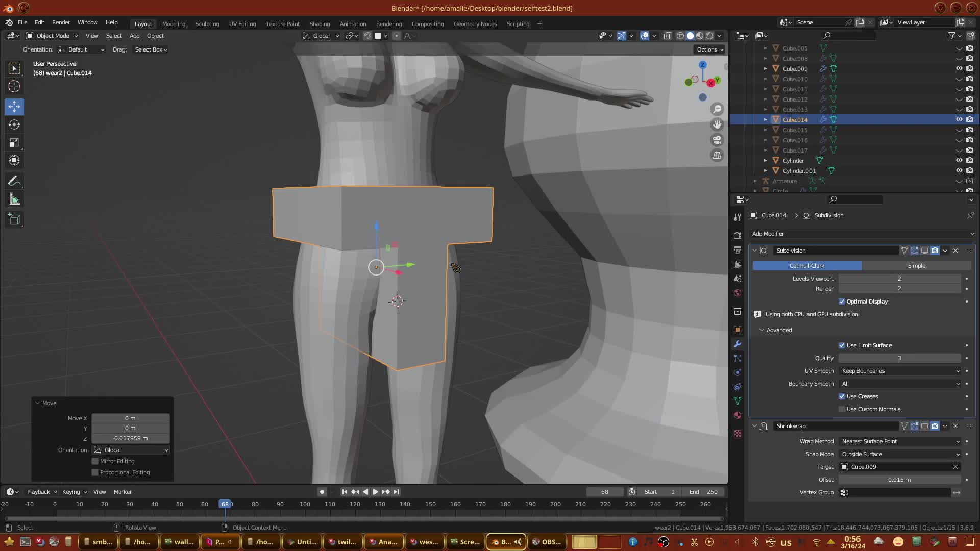Image resolution: width=980 pixels, height=551 pixels.
Task: Open the Render menu
Action: (x=61, y=22)
